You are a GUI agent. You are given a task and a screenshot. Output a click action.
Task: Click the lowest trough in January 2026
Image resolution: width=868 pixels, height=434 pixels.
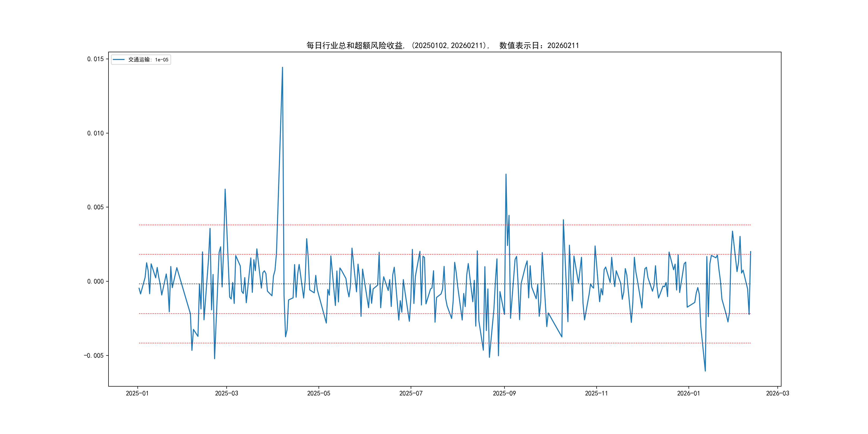[705, 371]
